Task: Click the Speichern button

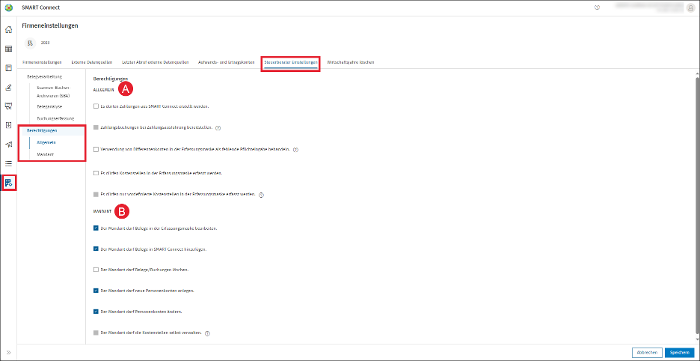Action: (x=679, y=353)
